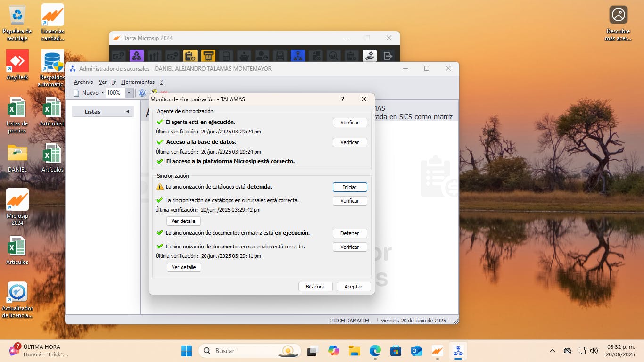
Task: Open Microsoft Edge from the taskbar
Action: 375,351
